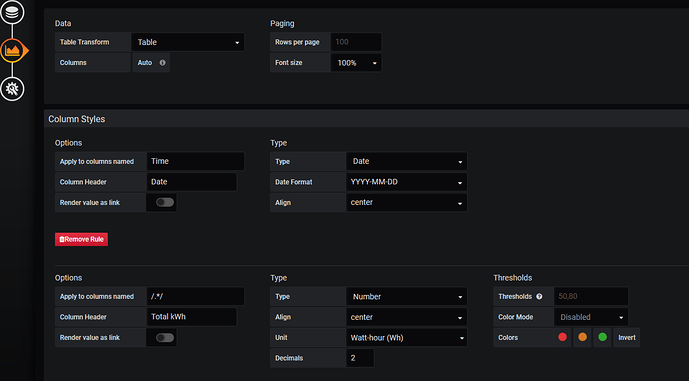Open Align dropdown in the Number rule
Image resolution: width=689 pixels, height=381 pixels.
click(x=406, y=317)
